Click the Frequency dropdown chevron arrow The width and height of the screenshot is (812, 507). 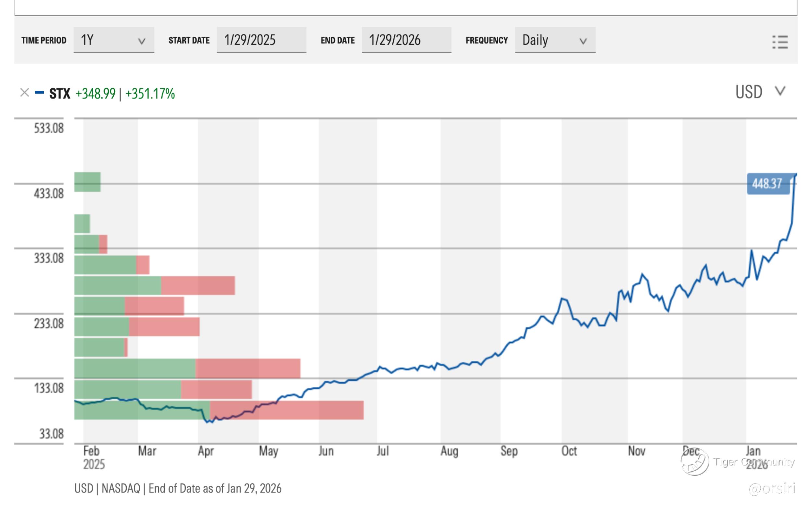pyautogui.click(x=583, y=41)
